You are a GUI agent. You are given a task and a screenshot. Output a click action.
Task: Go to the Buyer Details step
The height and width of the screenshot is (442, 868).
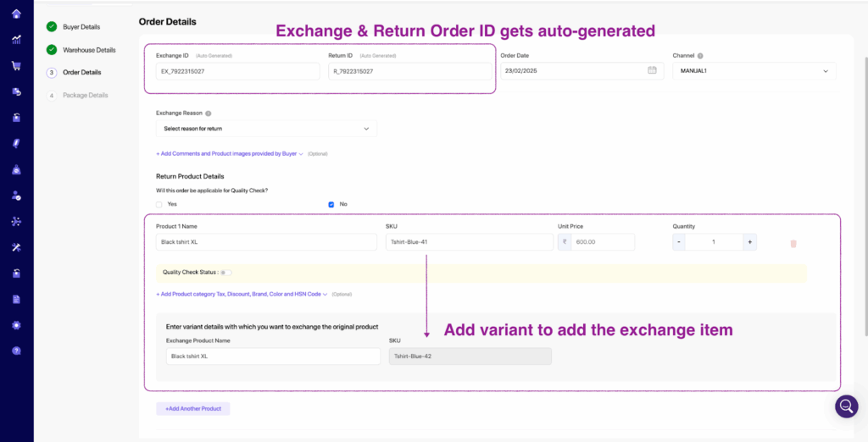(x=81, y=27)
